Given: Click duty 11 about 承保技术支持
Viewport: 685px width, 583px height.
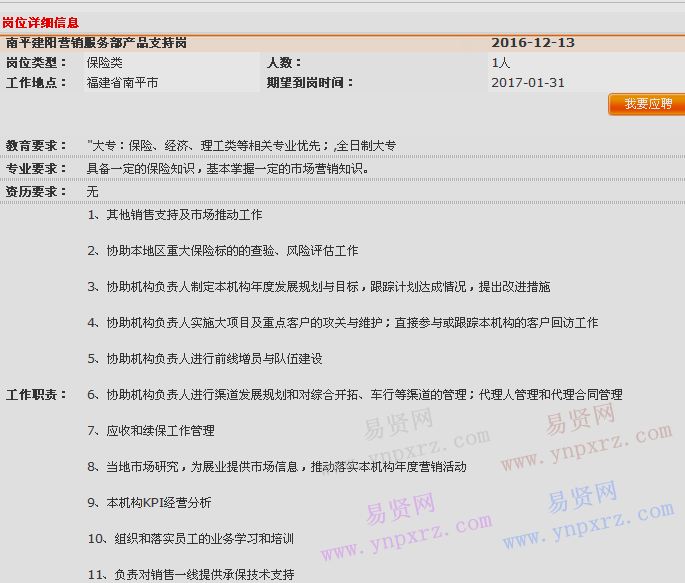Looking at the screenshot, I should pyautogui.click(x=191, y=575).
